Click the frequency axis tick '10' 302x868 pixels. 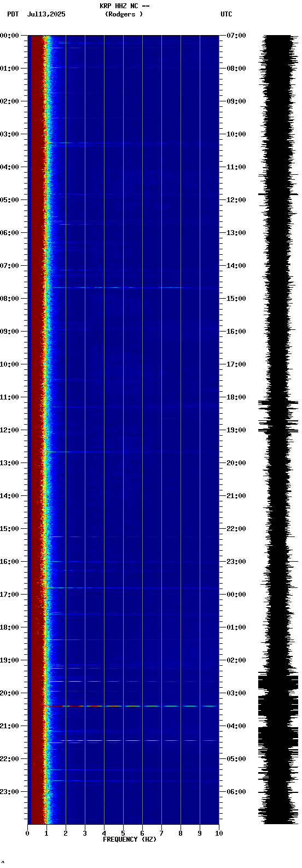point(219,833)
